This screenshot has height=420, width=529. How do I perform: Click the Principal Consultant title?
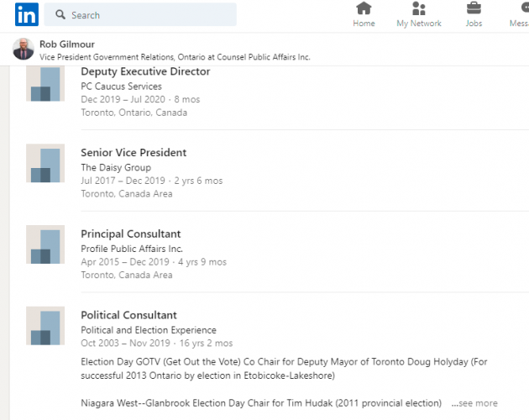130,234
